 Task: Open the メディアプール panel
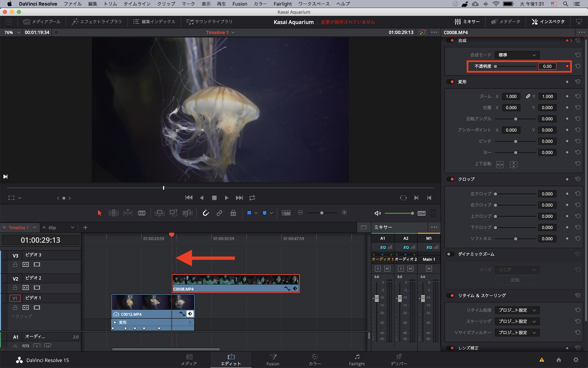tap(42, 22)
